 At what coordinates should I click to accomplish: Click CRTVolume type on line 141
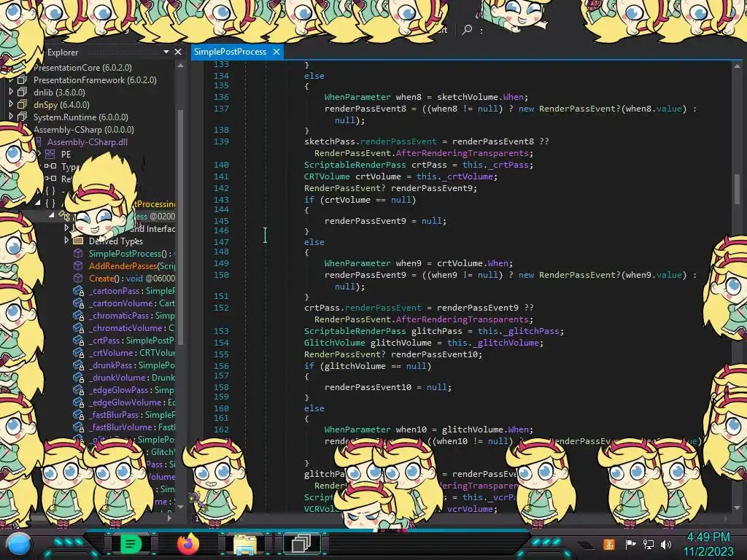(327, 176)
